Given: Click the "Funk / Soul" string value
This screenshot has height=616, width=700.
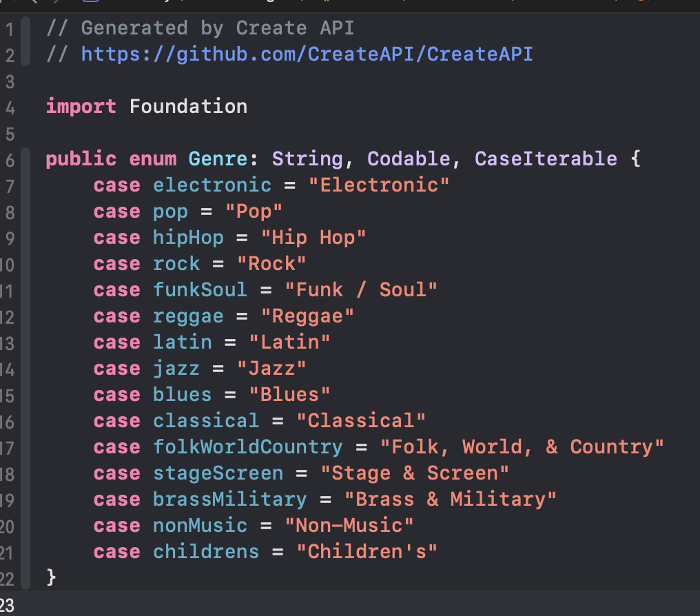Looking at the screenshot, I should click(x=361, y=289).
